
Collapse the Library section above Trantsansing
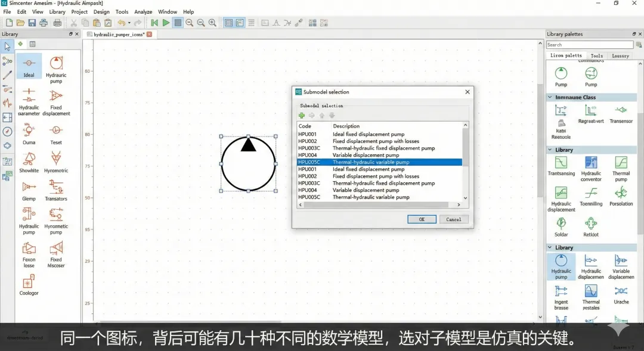pyautogui.click(x=550, y=150)
